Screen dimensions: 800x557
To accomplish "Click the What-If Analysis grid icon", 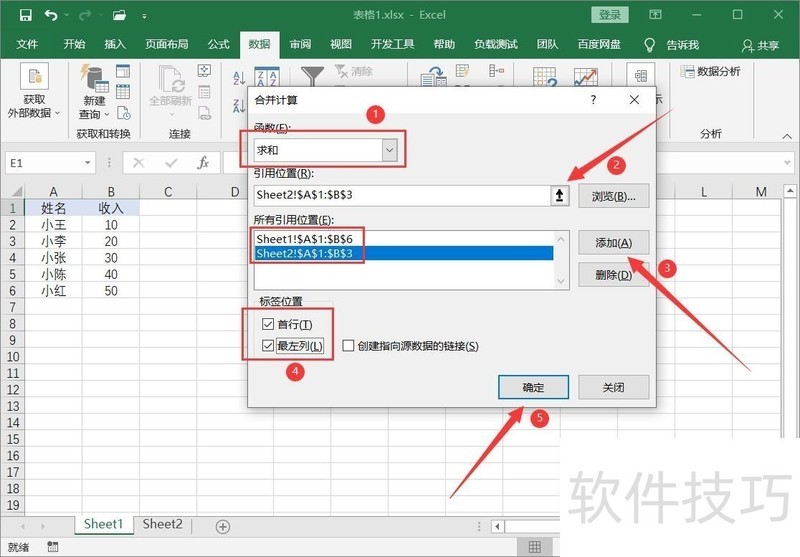I will [x=545, y=77].
